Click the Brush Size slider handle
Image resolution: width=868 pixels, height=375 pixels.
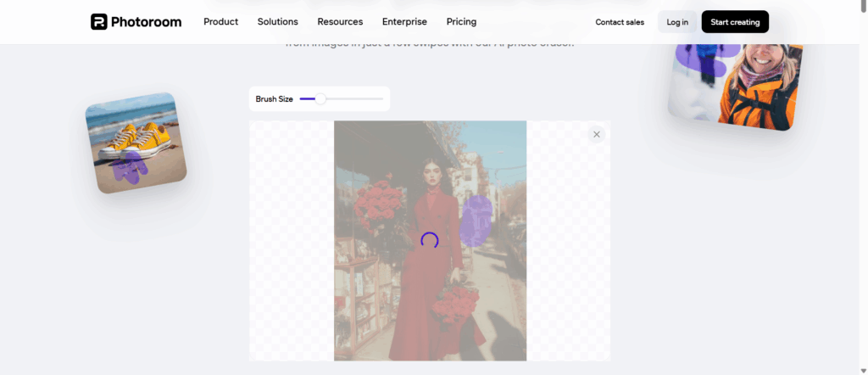(x=320, y=99)
